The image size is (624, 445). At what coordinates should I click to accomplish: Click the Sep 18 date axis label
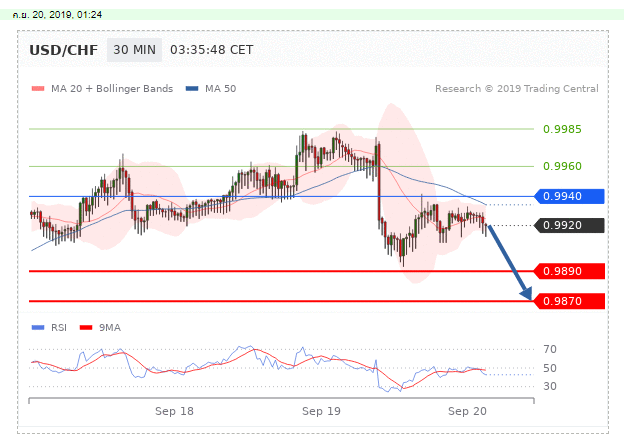[174, 411]
